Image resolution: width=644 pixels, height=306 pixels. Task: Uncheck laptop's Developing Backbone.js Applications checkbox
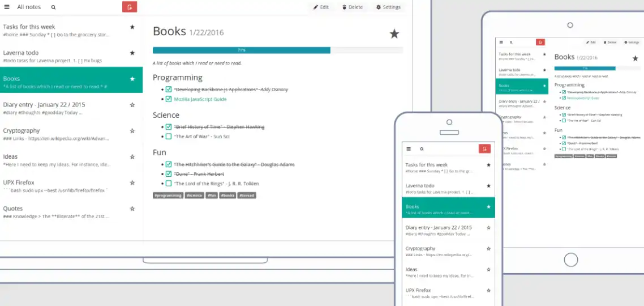(169, 90)
